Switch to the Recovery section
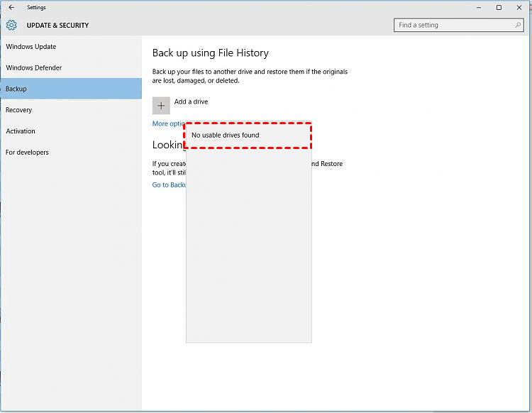The width and height of the screenshot is (532, 413). click(x=19, y=110)
